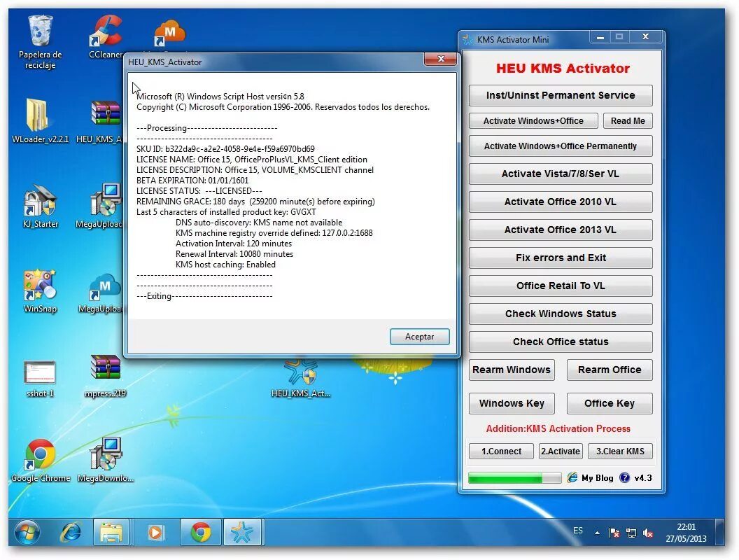Switch to Chrome in the taskbar
This screenshot has height=560, width=739.
tap(200, 533)
